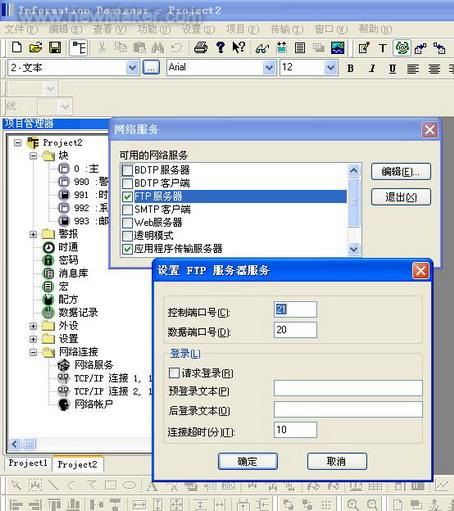Open the 文件 menu
This screenshot has height=511, width=454.
[22, 29]
